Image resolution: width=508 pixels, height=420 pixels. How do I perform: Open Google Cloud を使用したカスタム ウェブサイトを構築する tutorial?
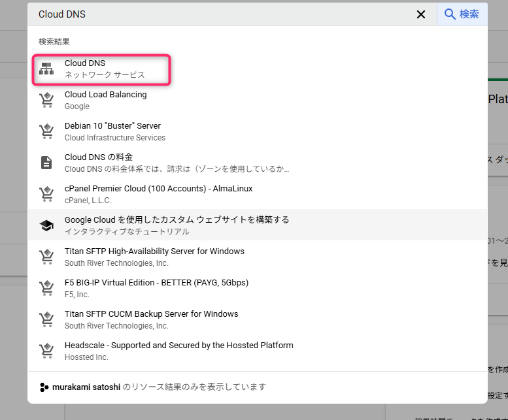point(258,225)
